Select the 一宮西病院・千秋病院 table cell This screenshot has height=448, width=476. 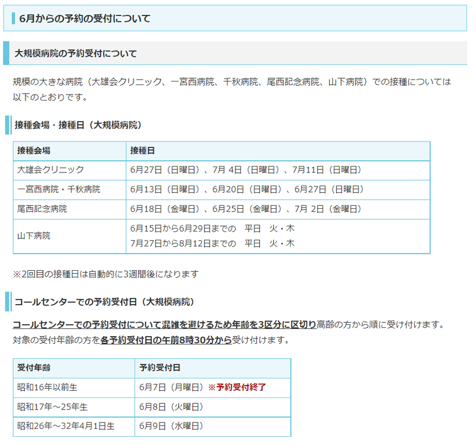59,189
